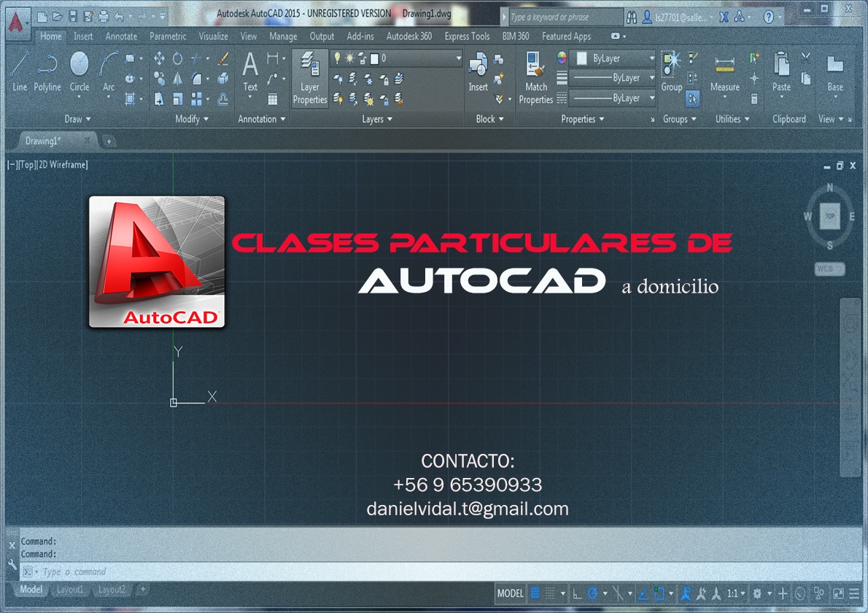Click the Save icon in quick access toolbar

(73, 17)
